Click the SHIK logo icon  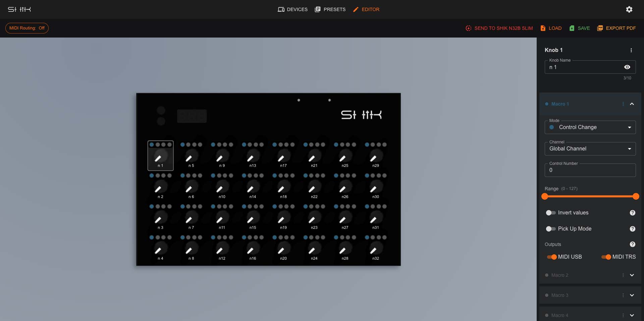pyautogui.click(x=19, y=9)
